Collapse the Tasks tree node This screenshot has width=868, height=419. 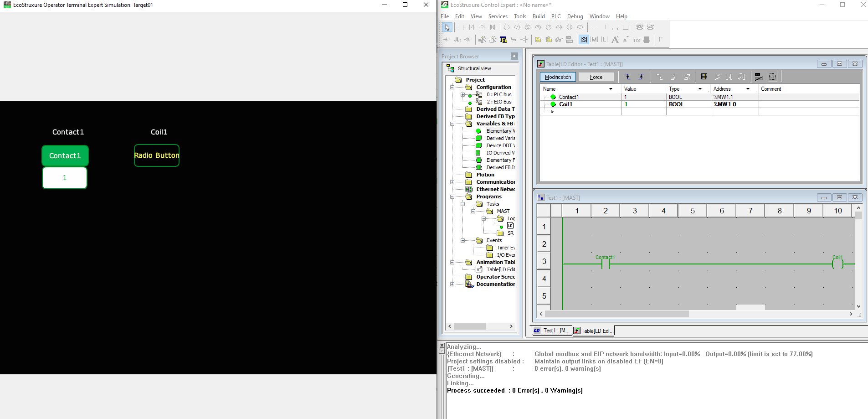462,204
